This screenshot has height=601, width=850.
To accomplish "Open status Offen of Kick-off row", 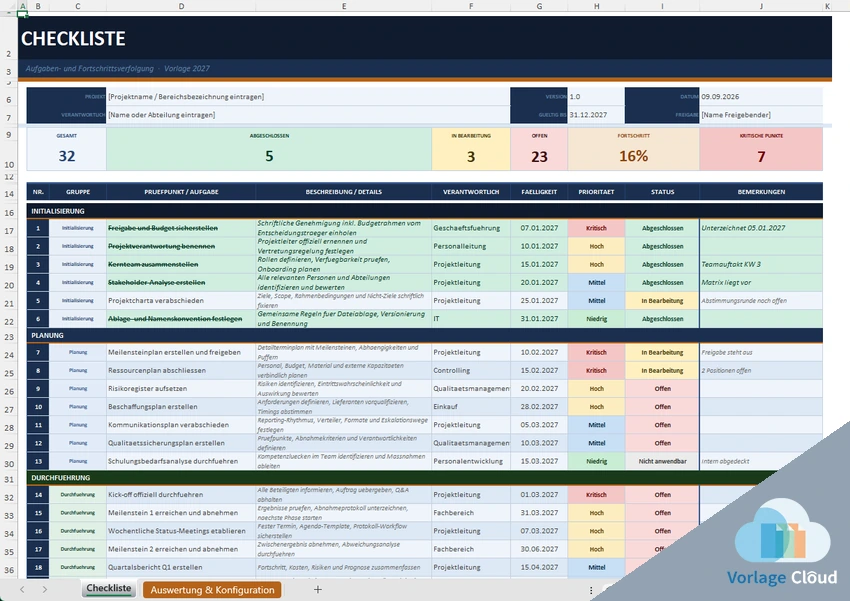I will 662,495.
